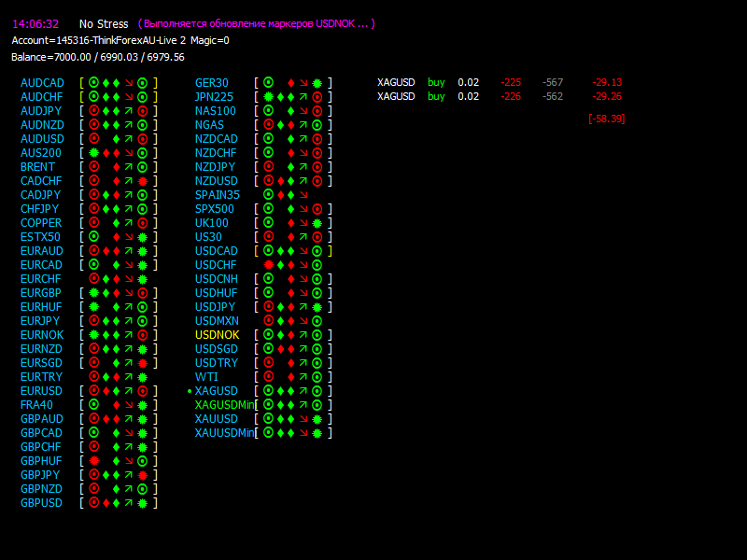This screenshot has width=747, height=560.
Task: Click the -29.26 profit value
Action: [x=607, y=96]
